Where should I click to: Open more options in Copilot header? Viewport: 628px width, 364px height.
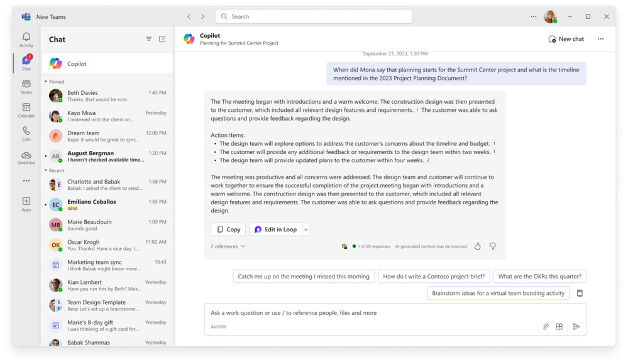(x=600, y=39)
